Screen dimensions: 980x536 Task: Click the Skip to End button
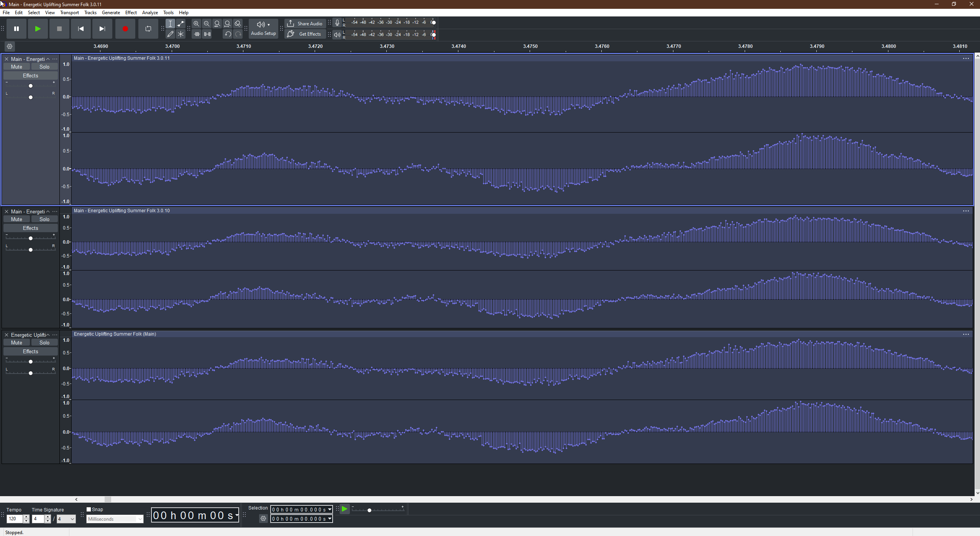[x=102, y=29]
